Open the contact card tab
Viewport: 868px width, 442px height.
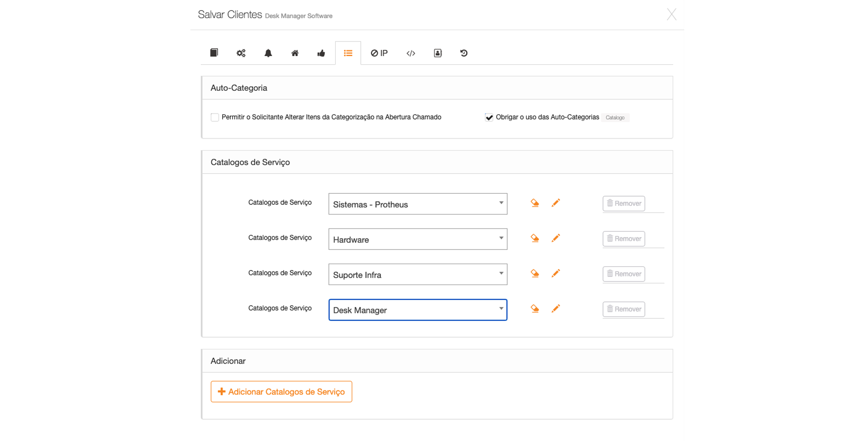(x=437, y=53)
